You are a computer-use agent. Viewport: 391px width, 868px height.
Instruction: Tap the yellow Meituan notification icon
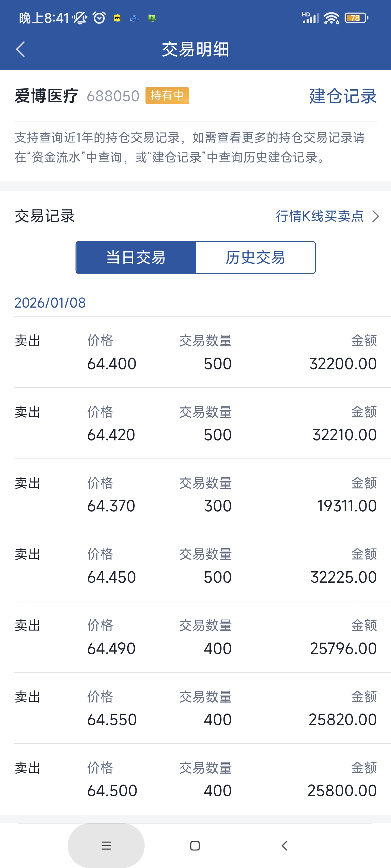(x=117, y=18)
